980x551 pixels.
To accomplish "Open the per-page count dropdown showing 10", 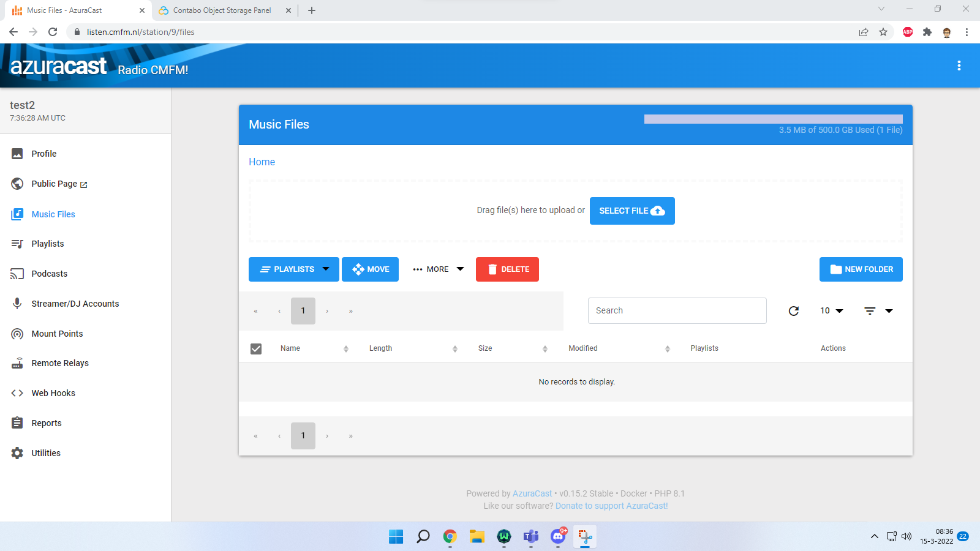I will 831,310.
